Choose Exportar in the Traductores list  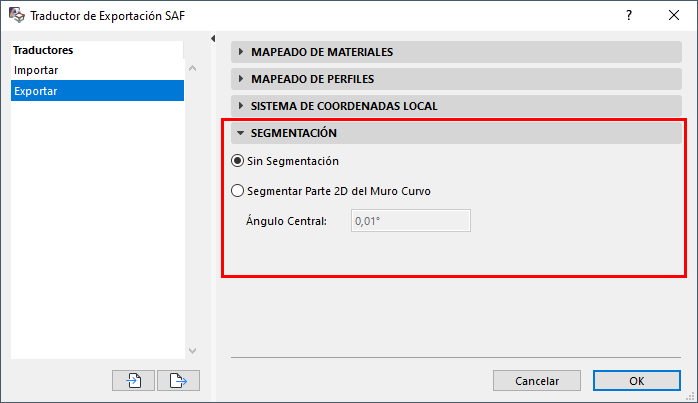(97, 91)
